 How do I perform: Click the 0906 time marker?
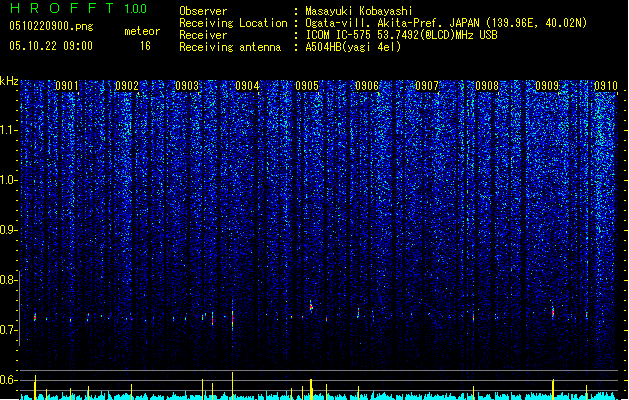[x=367, y=86]
